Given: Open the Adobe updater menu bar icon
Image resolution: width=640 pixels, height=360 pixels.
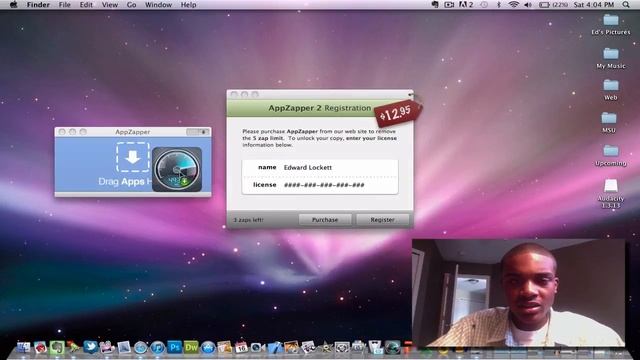Looking at the screenshot, I should tap(466, 5).
